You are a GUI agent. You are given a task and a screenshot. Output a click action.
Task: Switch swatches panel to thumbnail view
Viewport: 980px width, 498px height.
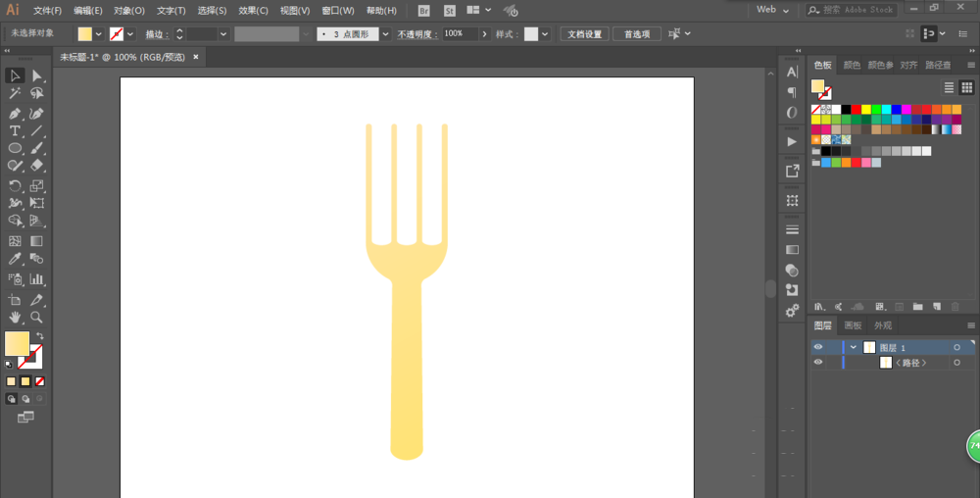(967, 87)
